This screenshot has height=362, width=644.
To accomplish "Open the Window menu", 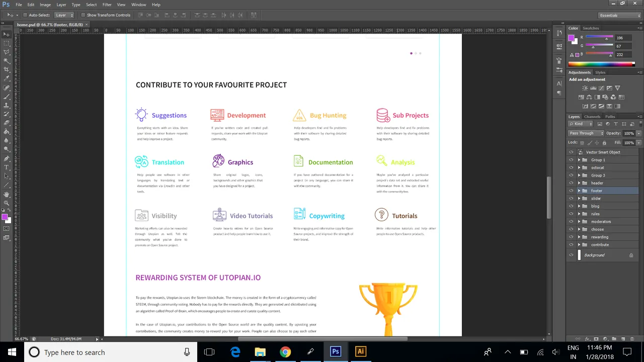I will 138,5.
